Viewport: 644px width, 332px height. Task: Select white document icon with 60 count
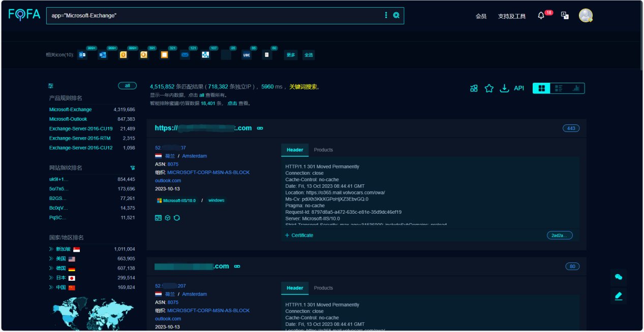point(267,55)
